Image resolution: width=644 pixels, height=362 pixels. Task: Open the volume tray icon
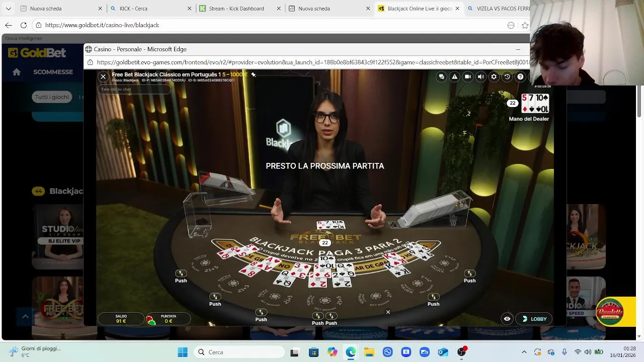click(588, 352)
